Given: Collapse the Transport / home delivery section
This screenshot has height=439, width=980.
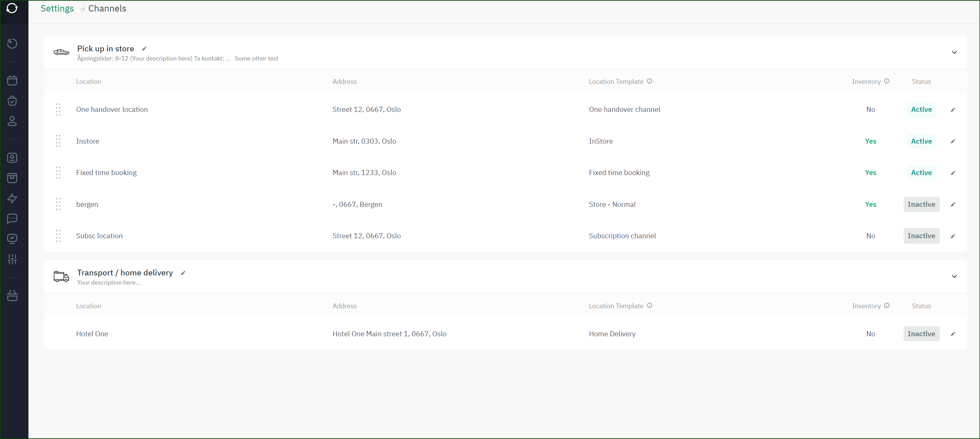Looking at the screenshot, I should tap(954, 276).
